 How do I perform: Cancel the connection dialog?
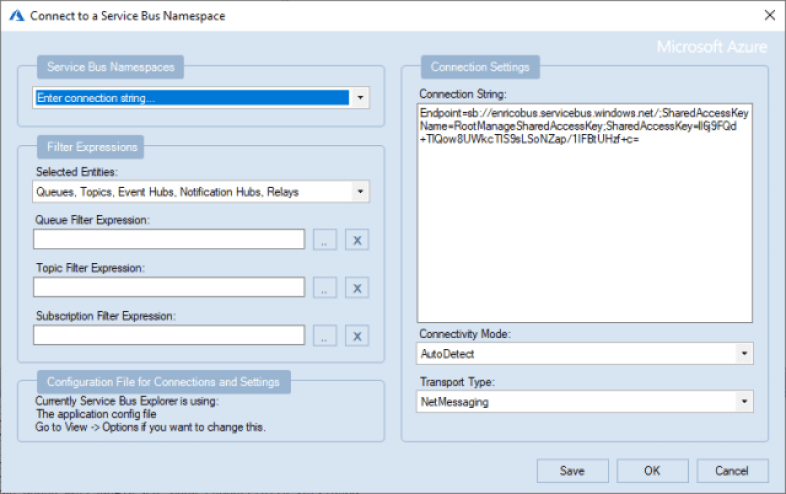click(732, 471)
